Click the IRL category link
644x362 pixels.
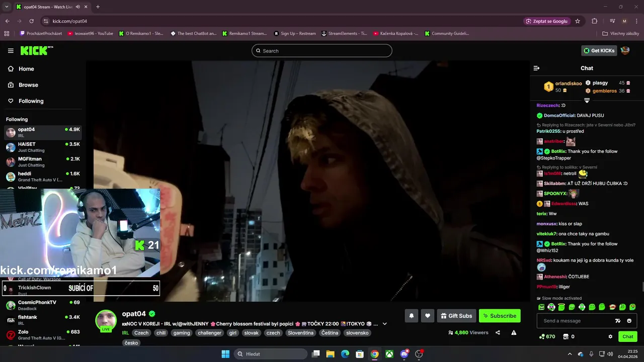(125, 333)
